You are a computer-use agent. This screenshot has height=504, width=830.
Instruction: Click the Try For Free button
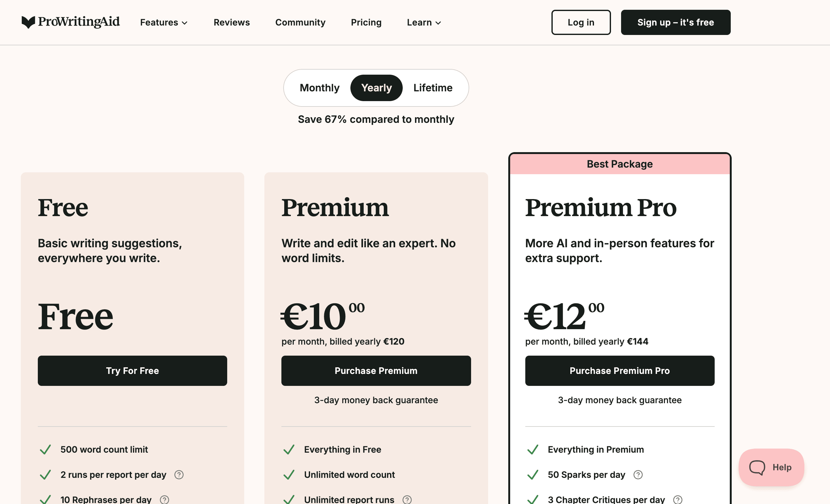[x=132, y=370]
